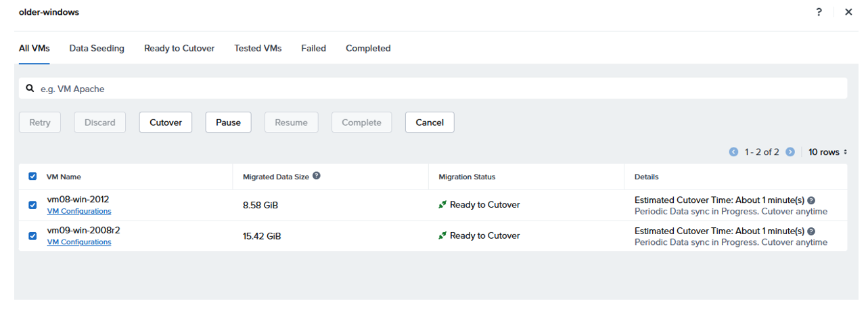Switch to the Failed tab
The image size is (868, 320).
pyautogui.click(x=313, y=49)
